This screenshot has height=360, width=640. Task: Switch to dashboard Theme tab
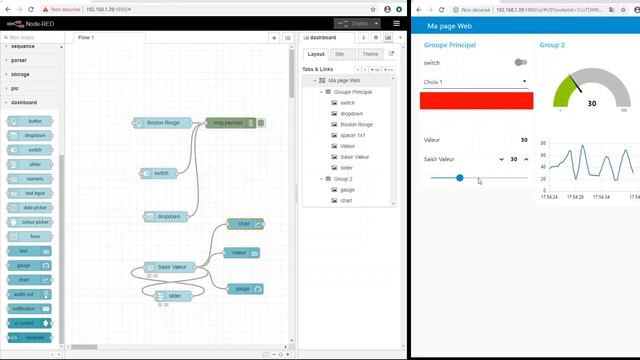coord(370,54)
